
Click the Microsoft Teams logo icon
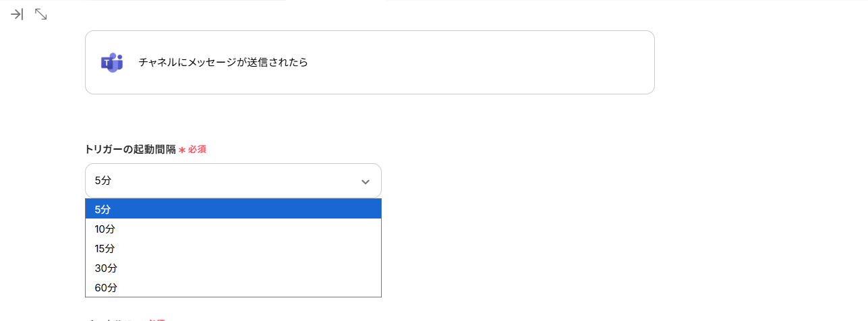pyautogui.click(x=112, y=63)
